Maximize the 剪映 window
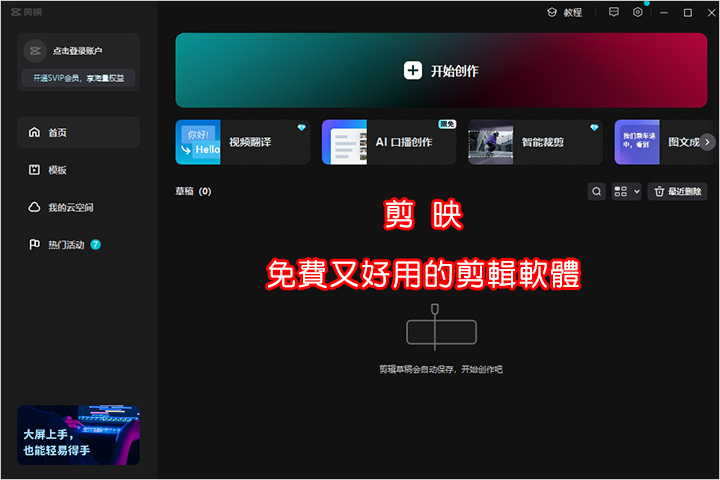 (688, 13)
